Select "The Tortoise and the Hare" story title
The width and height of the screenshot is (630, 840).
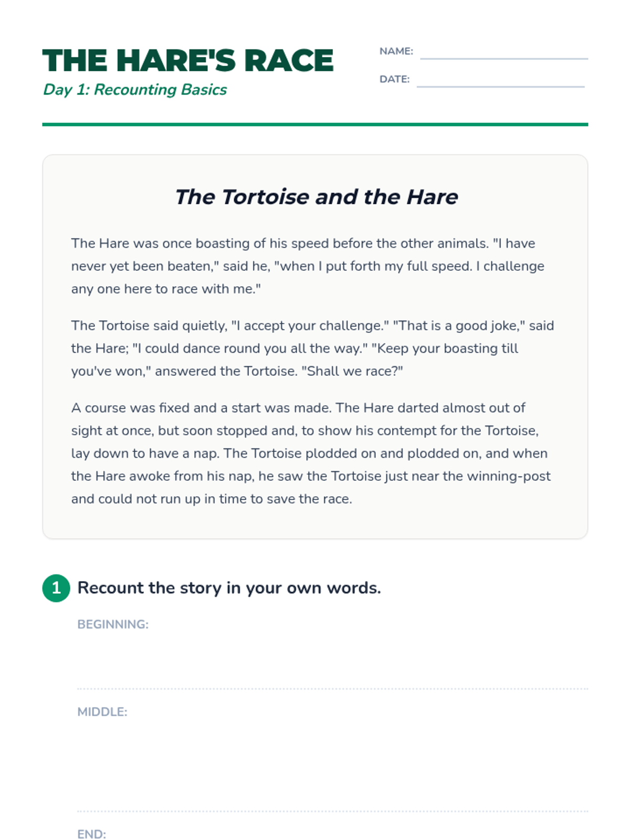click(316, 197)
